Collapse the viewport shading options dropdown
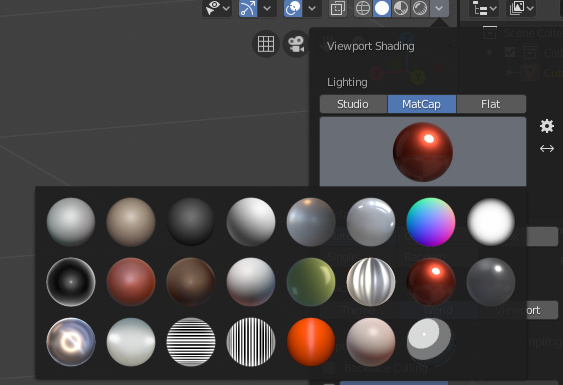Image resolution: width=563 pixels, height=385 pixels. coord(439,8)
